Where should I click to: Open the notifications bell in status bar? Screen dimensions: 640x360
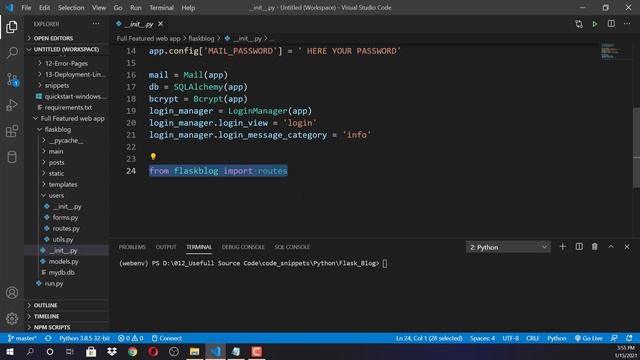(629, 338)
